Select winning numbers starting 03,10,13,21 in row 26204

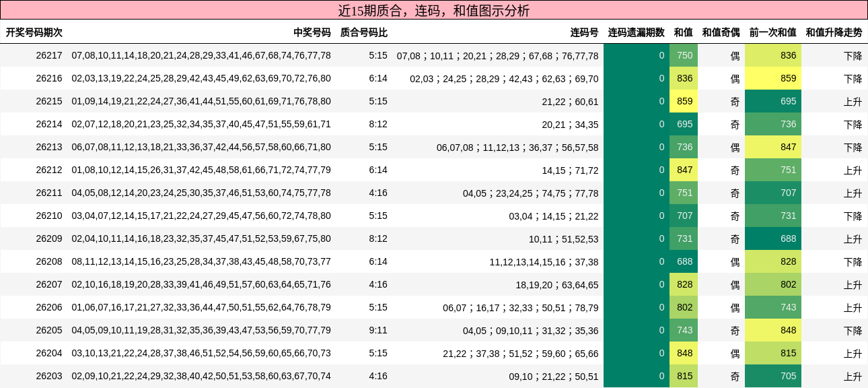pos(201,353)
